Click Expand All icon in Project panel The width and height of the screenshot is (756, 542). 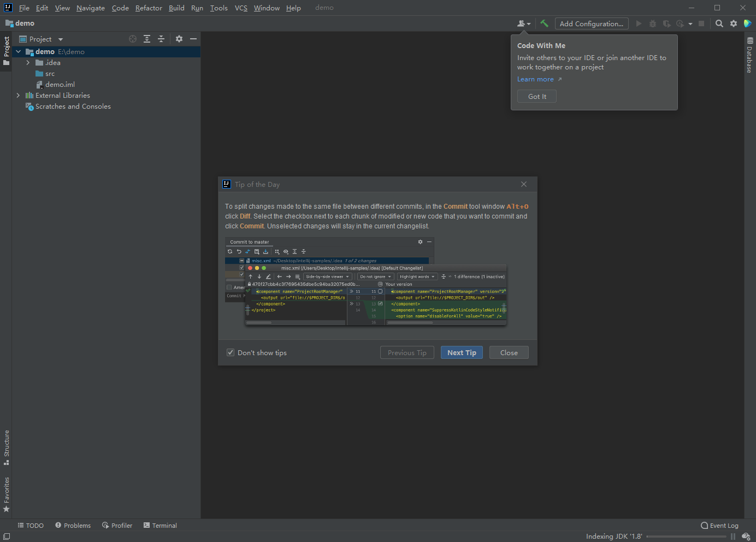point(147,39)
